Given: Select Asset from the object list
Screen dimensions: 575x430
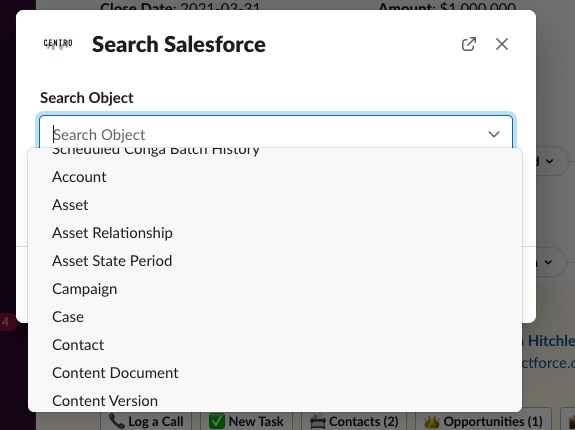Looking at the screenshot, I should point(275,205).
